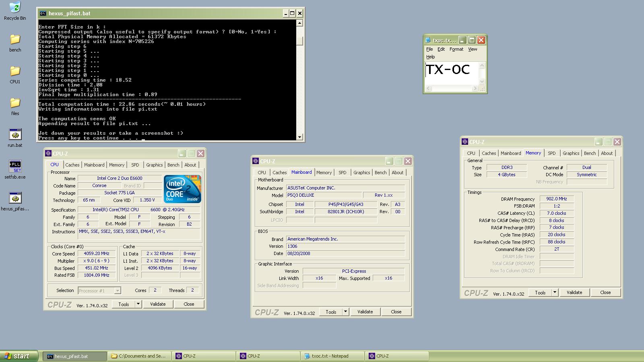Image resolution: width=644 pixels, height=362 pixels.
Task: Click the Core Speed 4059.20 MHz field
Action: click(x=96, y=254)
